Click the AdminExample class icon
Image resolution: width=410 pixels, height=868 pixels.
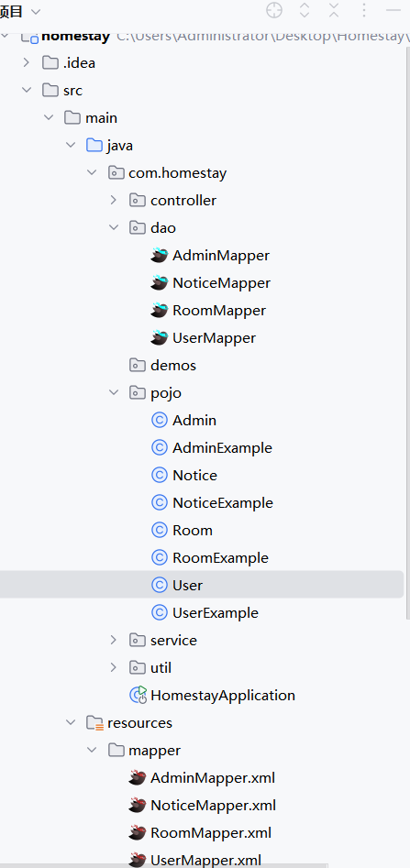(160, 447)
